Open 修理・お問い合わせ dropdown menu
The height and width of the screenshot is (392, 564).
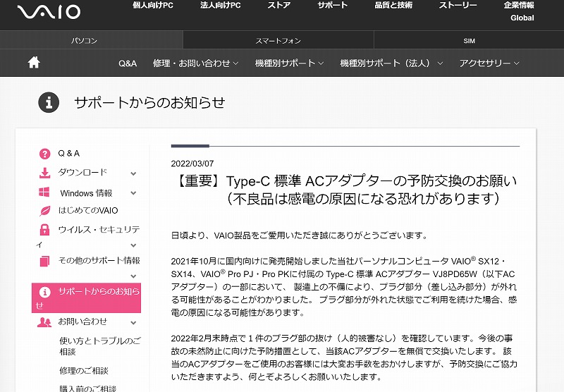point(196,63)
